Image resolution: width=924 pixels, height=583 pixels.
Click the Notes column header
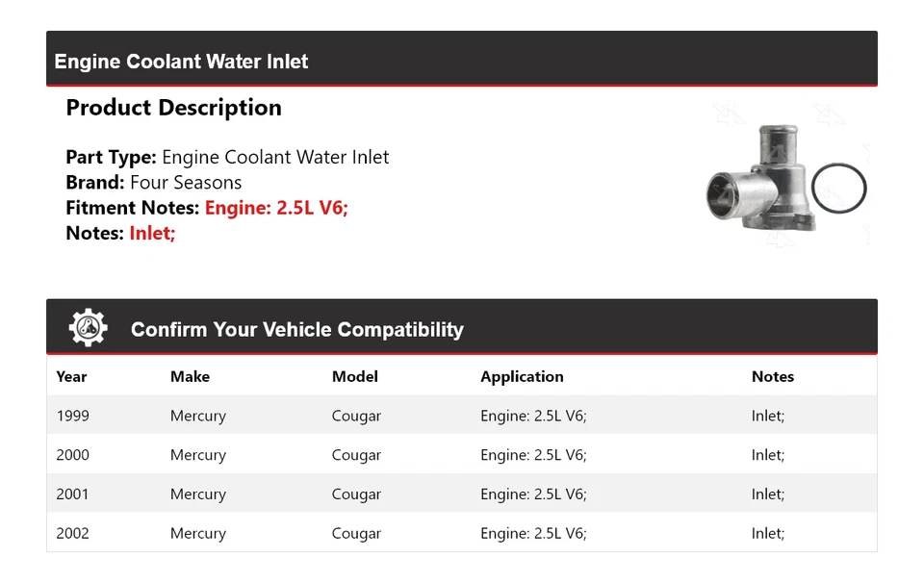pyautogui.click(x=772, y=376)
